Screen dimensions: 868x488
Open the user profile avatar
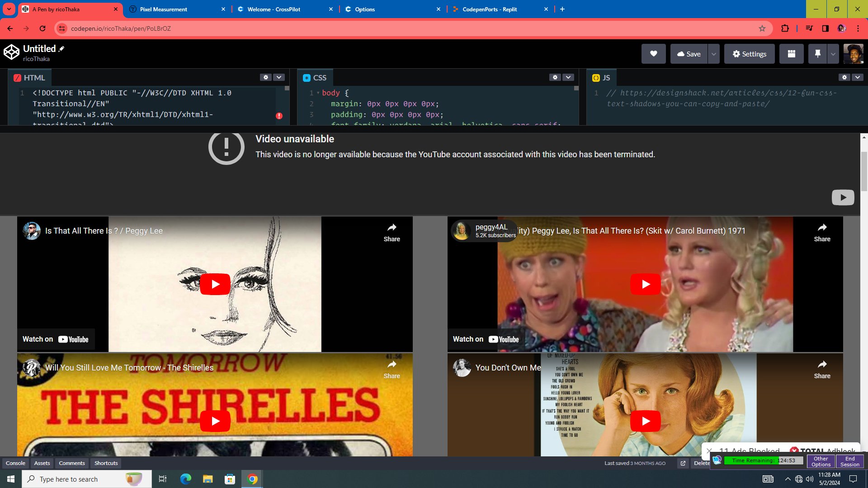[x=853, y=54]
